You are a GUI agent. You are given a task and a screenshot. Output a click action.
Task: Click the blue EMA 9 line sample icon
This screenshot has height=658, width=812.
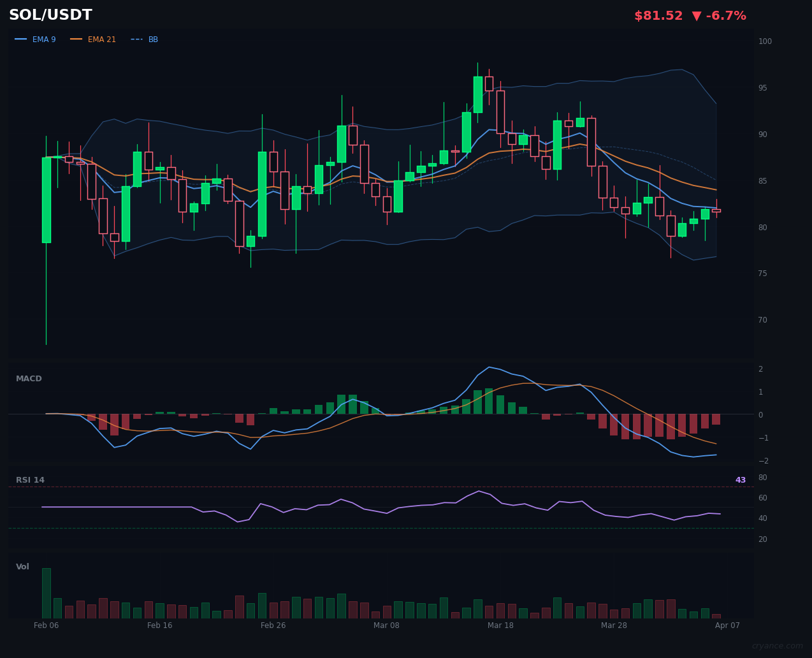tap(19, 39)
